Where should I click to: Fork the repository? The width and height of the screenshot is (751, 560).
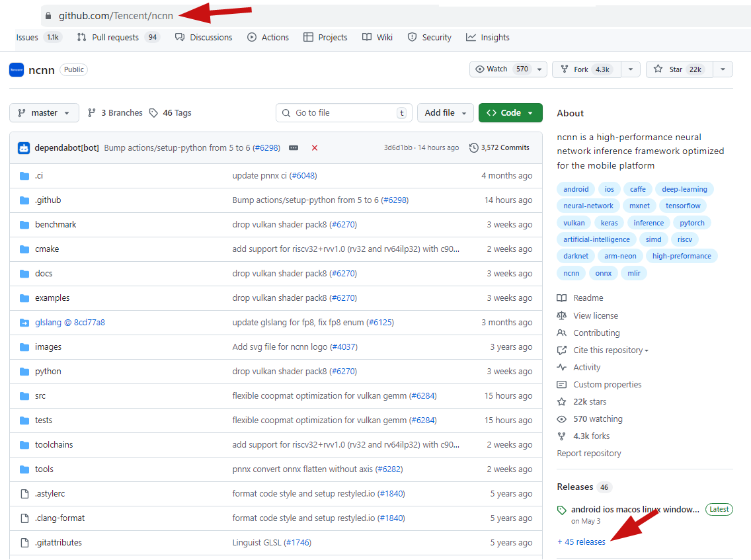pyautogui.click(x=587, y=69)
